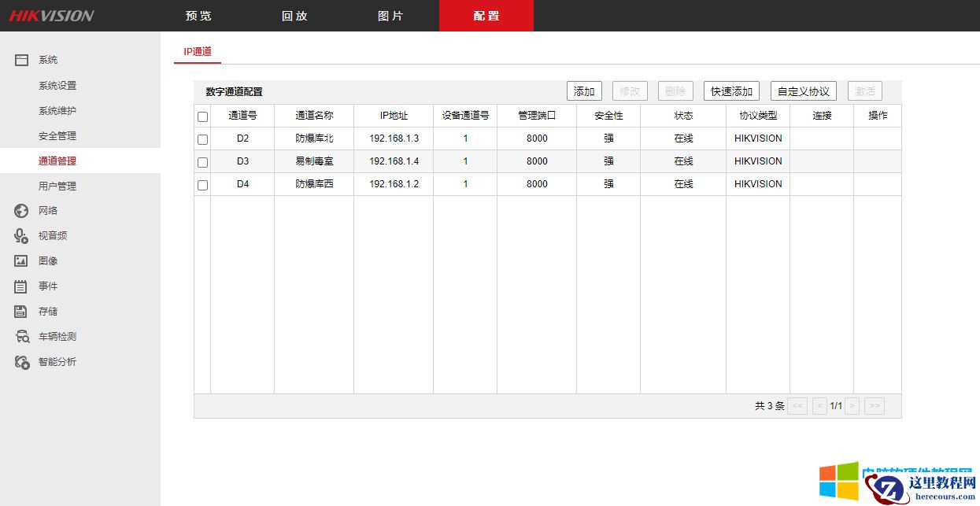Go to first page with << control

click(x=797, y=405)
